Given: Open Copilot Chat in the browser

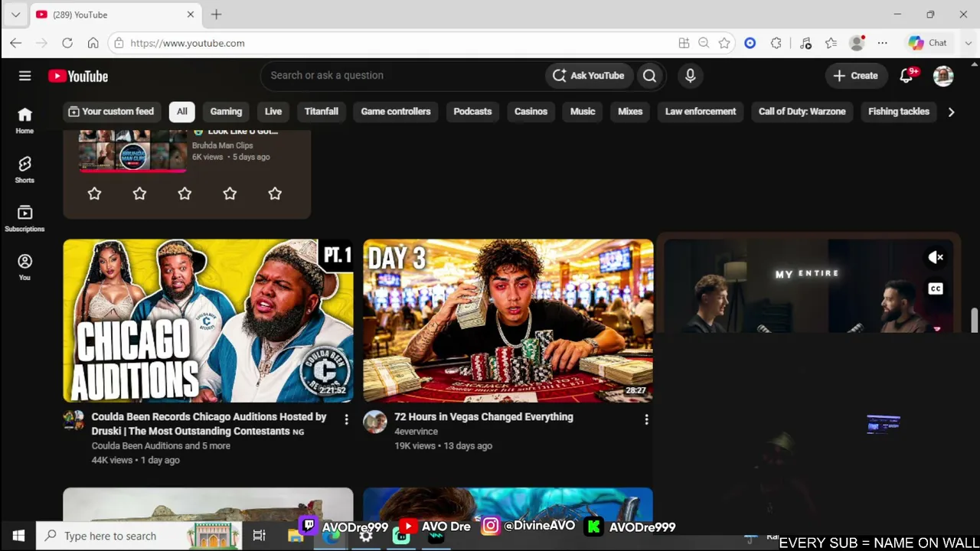Looking at the screenshot, I should point(928,43).
